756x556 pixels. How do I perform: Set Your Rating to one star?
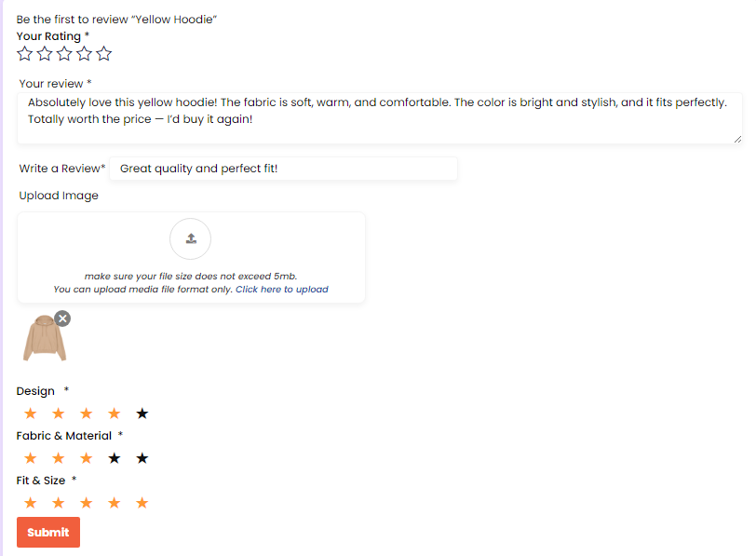point(25,54)
